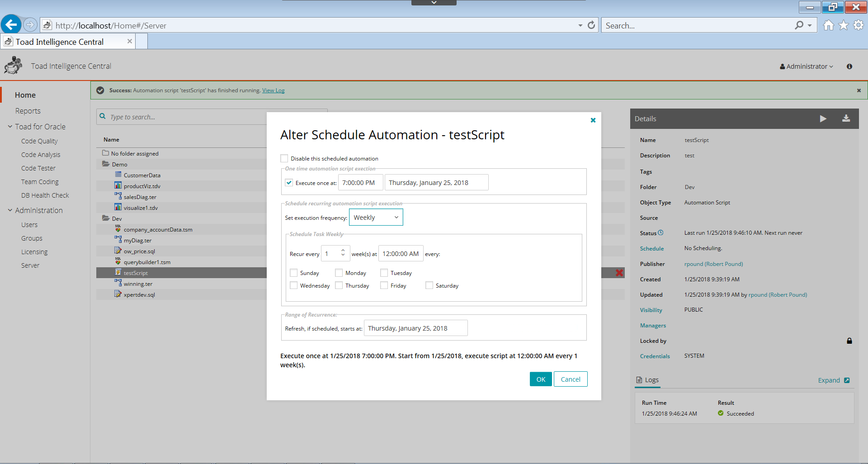The image size is (868, 464).
Task: Open the info icon next to Administrator
Action: (x=849, y=66)
